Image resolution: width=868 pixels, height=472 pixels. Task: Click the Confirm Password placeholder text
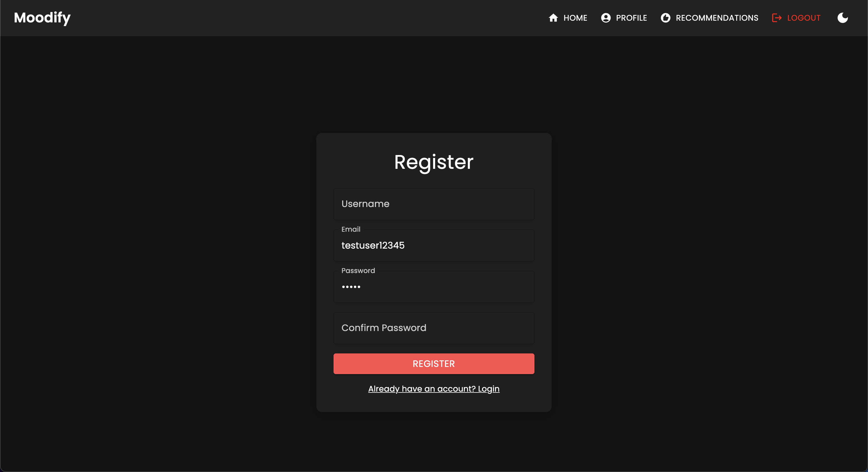tap(383, 328)
